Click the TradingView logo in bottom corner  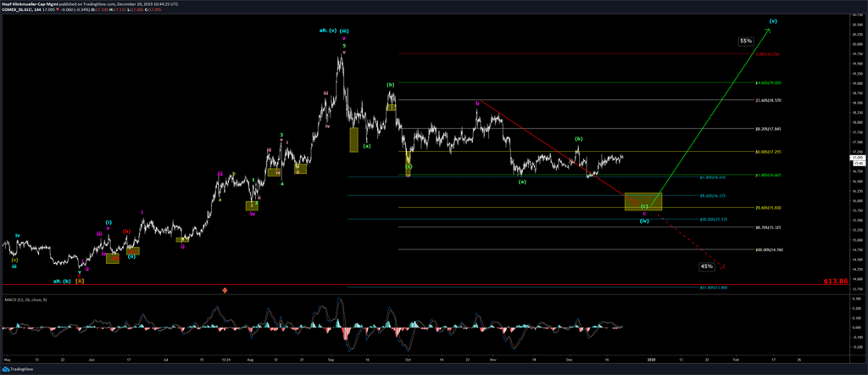[x=17, y=369]
